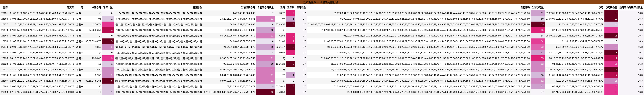Select period number 26184

point(4,19)
